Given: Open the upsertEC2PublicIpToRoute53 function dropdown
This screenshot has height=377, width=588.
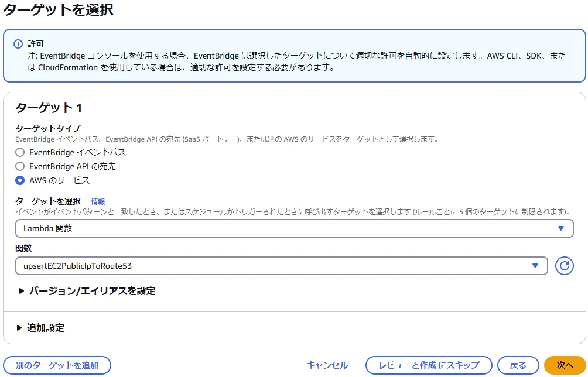Looking at the screenshot, I should 282,266.
